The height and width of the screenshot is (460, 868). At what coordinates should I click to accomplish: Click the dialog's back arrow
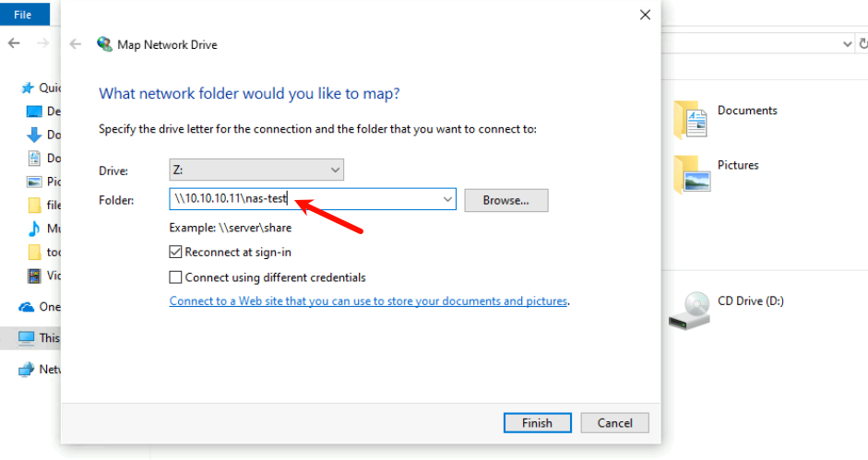pos(77,43)
